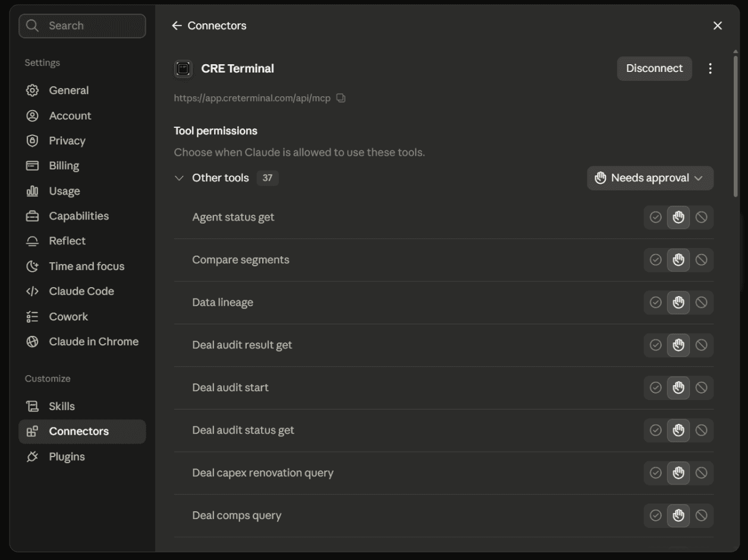Click the Billing card icon
This screenshot has width=748, height=560.
point(33,166)
